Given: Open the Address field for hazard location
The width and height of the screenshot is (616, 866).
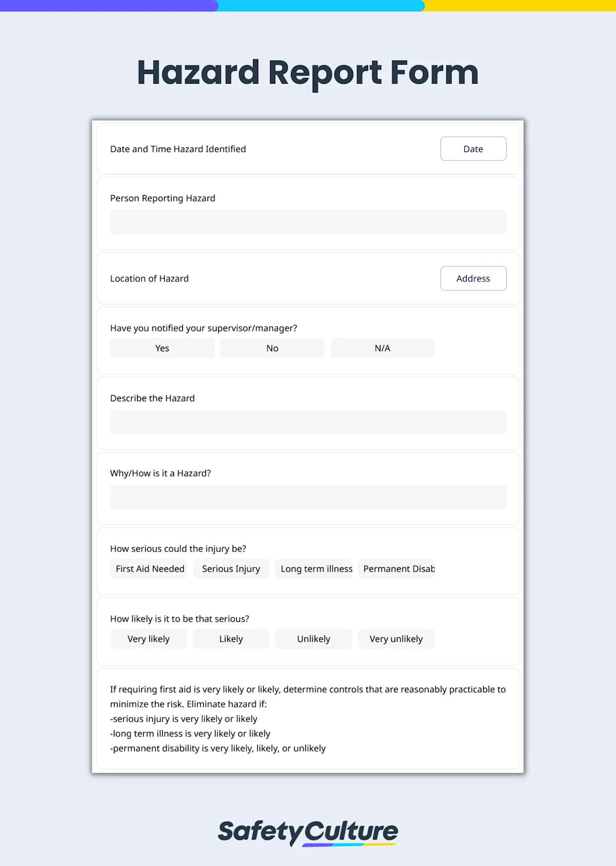Looking at the screenshot, I should 473,278.
